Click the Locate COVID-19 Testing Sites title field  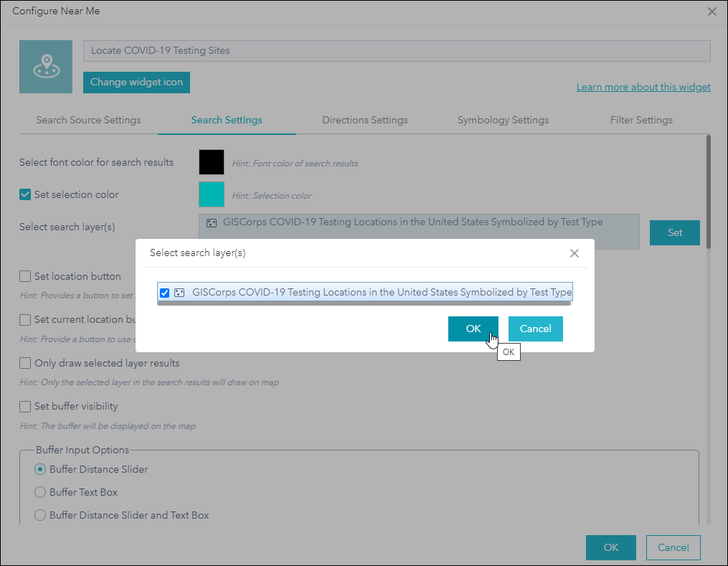pos(397,50)
